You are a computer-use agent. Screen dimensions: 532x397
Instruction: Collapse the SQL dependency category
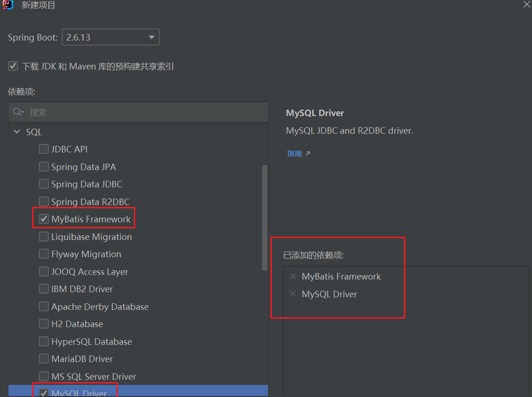tap(17, 131)
